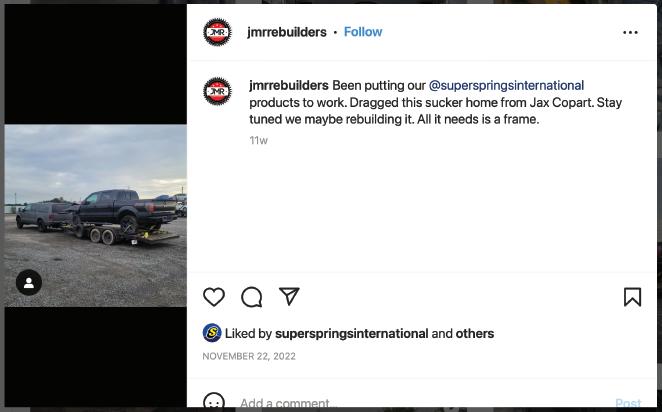Click the 11w timestamp under caption
The image size is (662, 412).
pyautogui.click(x=258, y=141)
